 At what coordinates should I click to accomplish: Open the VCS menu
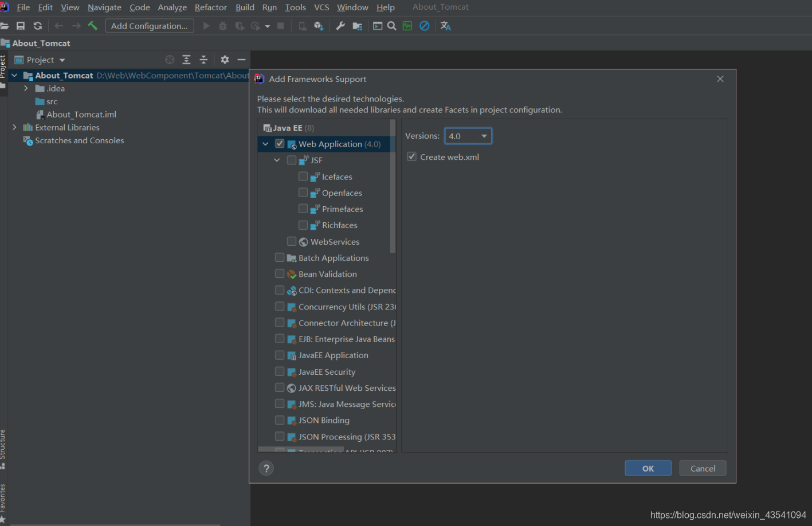(x=321, y=7)
